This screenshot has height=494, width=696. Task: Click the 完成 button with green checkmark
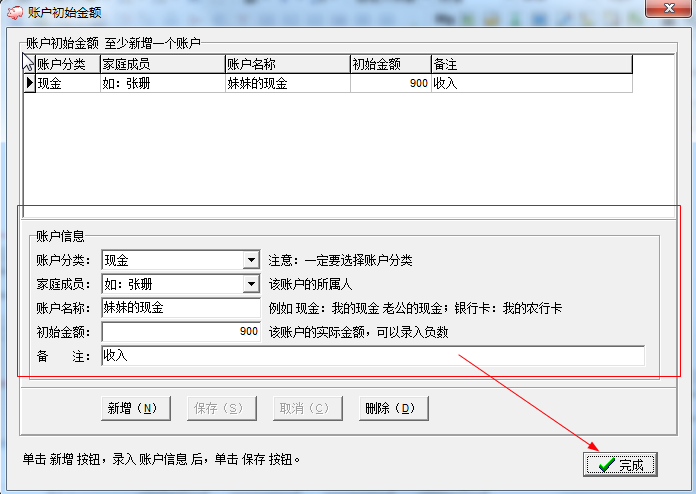coord(620,464)
